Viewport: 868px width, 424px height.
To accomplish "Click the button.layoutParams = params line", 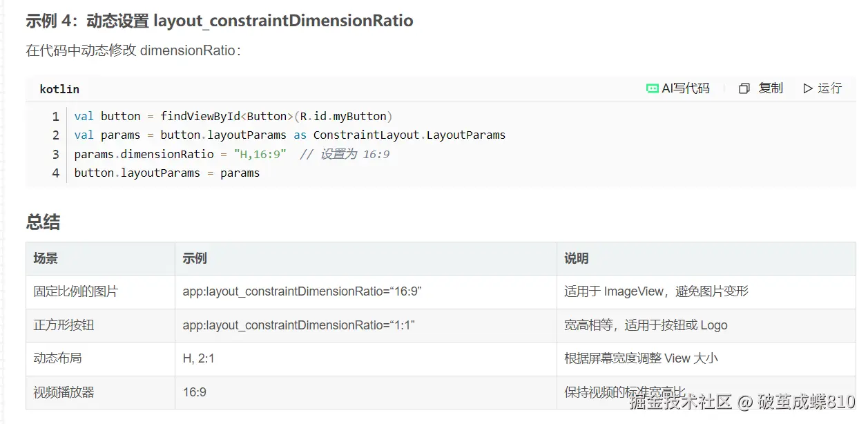I will click(x=166, y=173).
